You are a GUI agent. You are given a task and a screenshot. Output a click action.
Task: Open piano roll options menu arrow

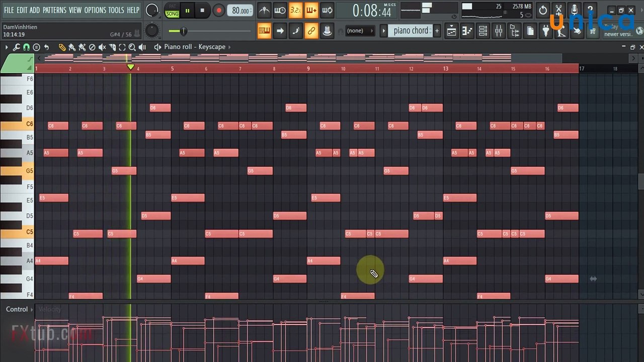(7, 47)
